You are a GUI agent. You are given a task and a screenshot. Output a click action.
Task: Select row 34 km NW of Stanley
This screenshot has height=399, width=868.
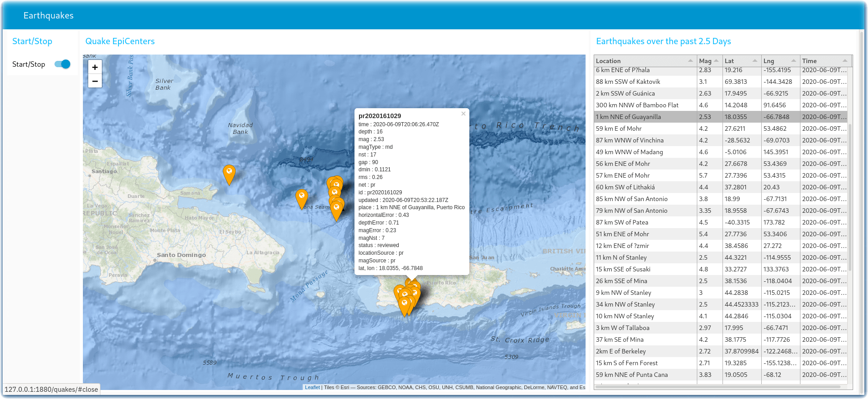[x=721, y=304]
